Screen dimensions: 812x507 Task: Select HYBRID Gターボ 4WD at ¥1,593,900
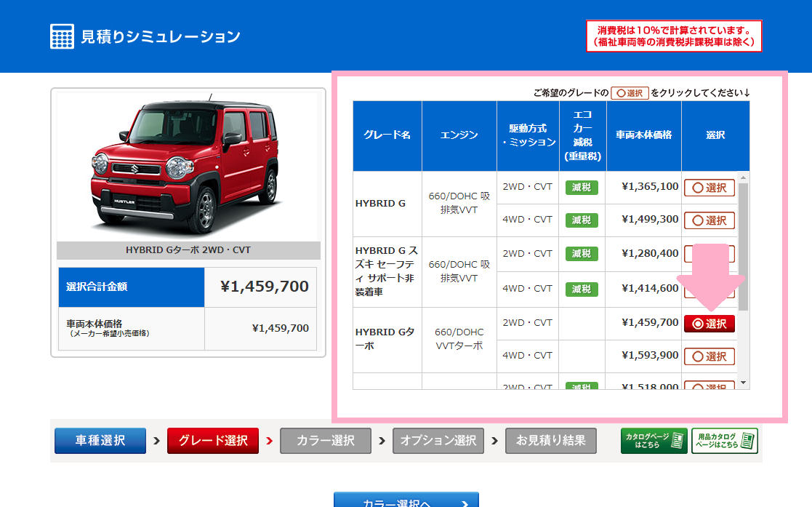click(x=710, y=356)
